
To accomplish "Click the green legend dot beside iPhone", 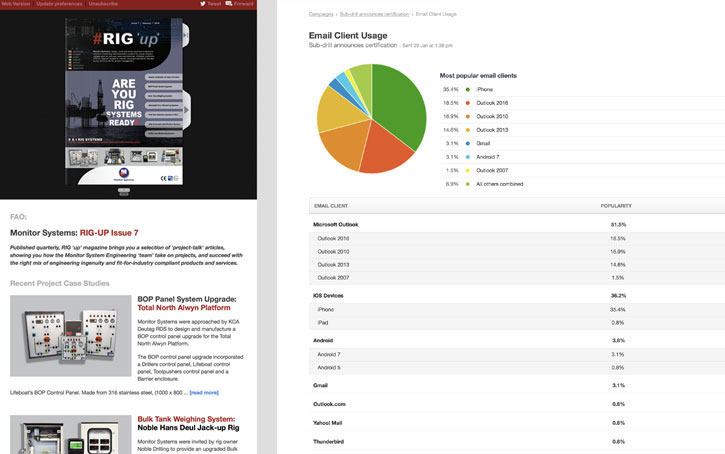I will click(x=467, y=90).
